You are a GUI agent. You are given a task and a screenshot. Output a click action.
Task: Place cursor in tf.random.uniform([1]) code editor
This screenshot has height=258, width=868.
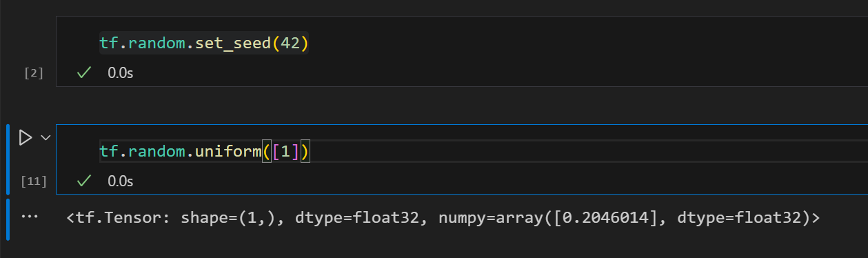coord(461,151)
